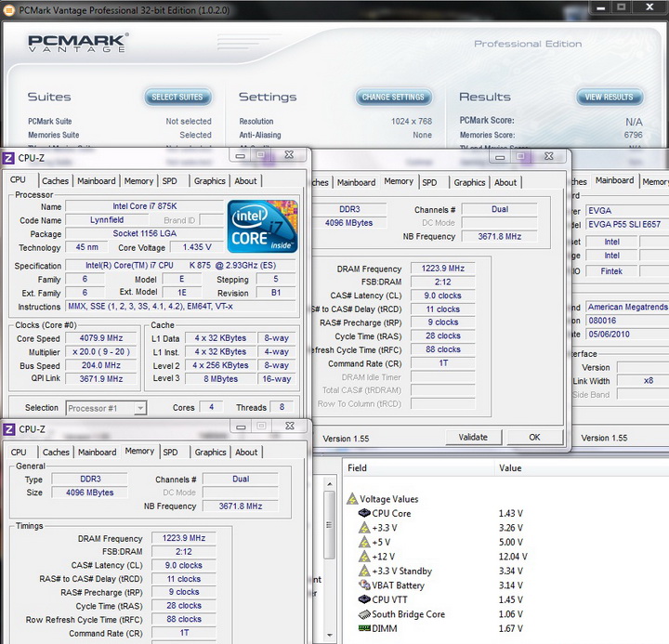Click the +3.3 V voltage icon
The image size is (669, 644).
[364, 528]
